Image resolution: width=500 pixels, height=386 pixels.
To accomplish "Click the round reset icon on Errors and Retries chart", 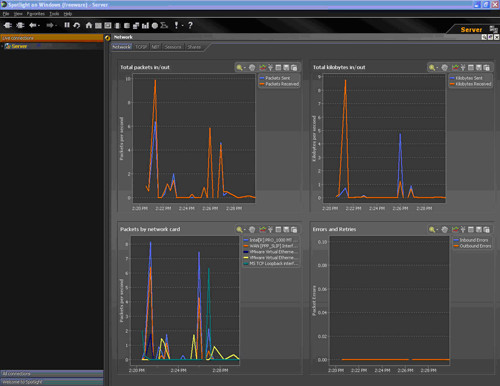I will pos(444,230).
